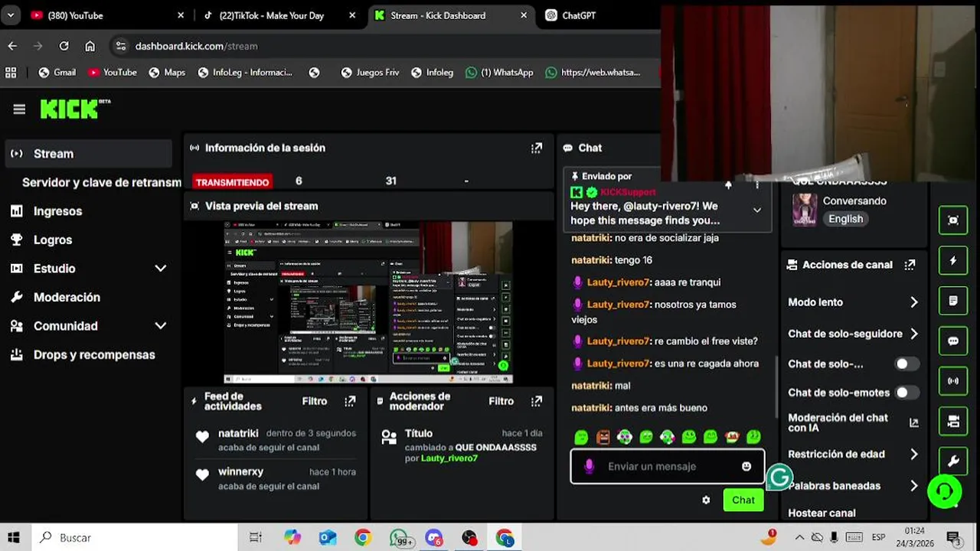Image resolution: width=980 pixels, height=551 pixels.
Task: Open Palabras baneadas settings
Action: pyautogui.click(x=853, y=486)
